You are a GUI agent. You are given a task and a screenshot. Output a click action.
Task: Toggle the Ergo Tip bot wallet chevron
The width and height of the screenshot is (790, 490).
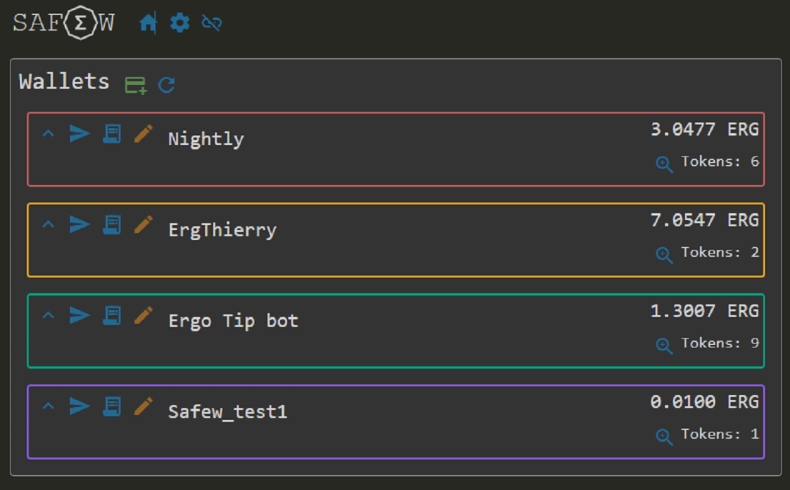point(48,316)
